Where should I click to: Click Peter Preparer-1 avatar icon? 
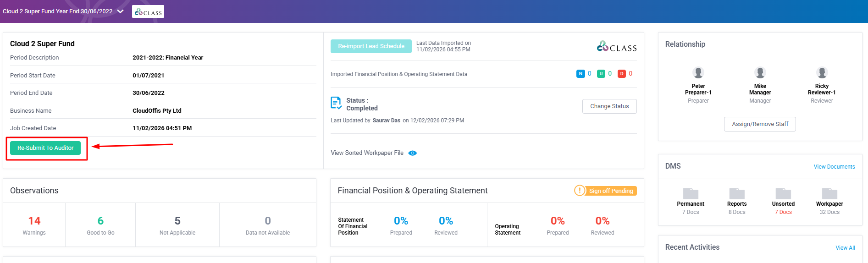coord(698,72)
